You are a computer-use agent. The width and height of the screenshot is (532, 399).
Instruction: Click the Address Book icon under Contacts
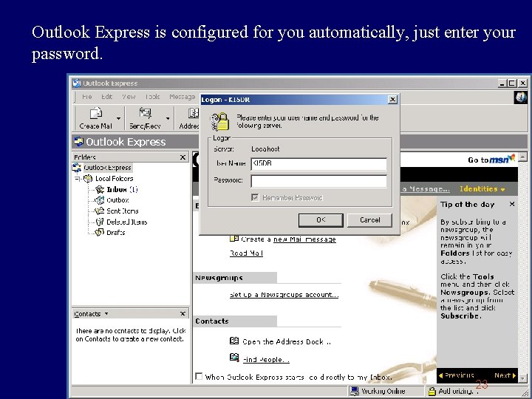pyautogui.click(x=234, y=341)
